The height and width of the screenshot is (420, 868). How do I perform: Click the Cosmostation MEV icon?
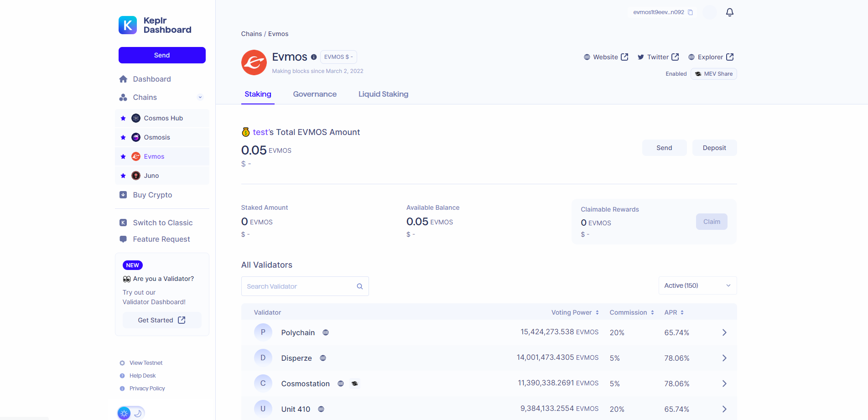pos(354,384)
